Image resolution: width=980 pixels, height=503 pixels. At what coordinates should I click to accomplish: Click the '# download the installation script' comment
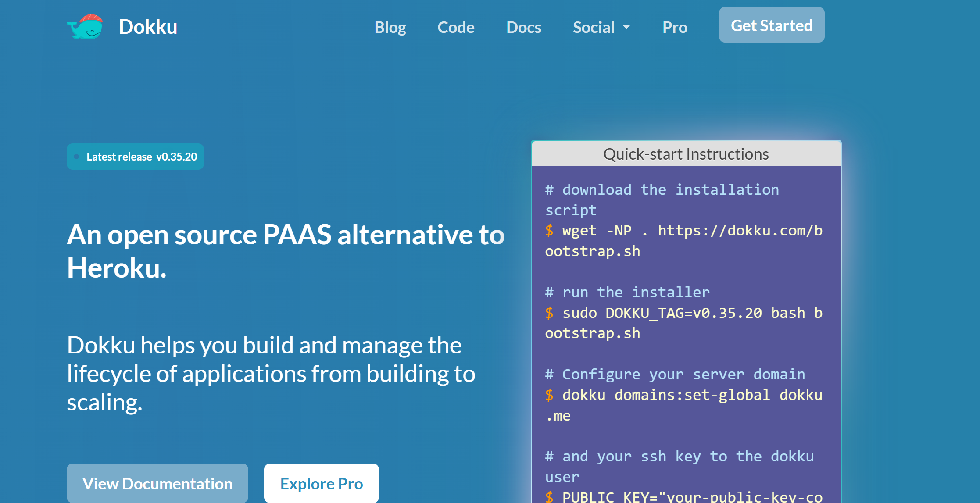click(662, 200)
